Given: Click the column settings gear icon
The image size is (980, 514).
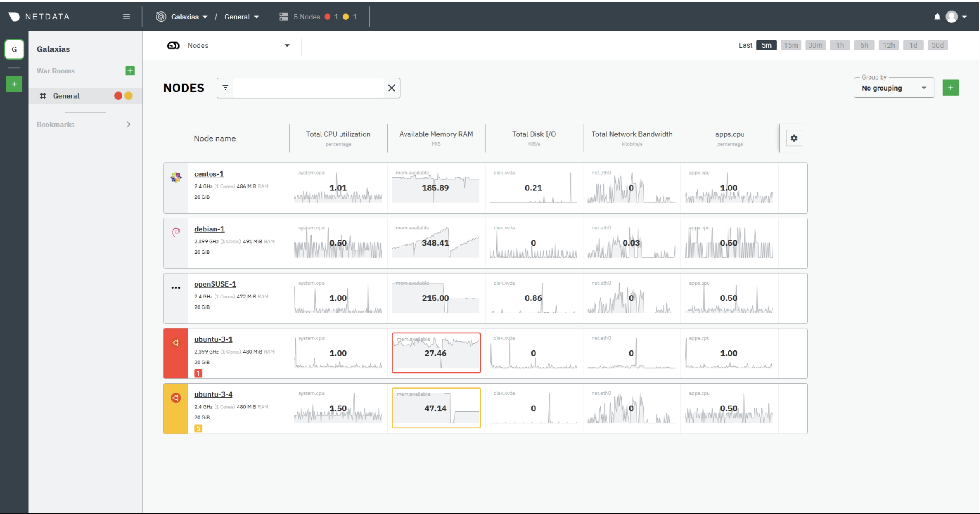Looking at the screenshot, I should click(794, 138).
